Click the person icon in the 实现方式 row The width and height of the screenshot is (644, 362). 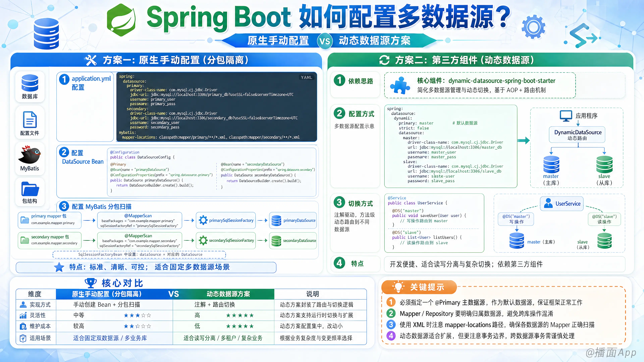click(x=23, y=305)
